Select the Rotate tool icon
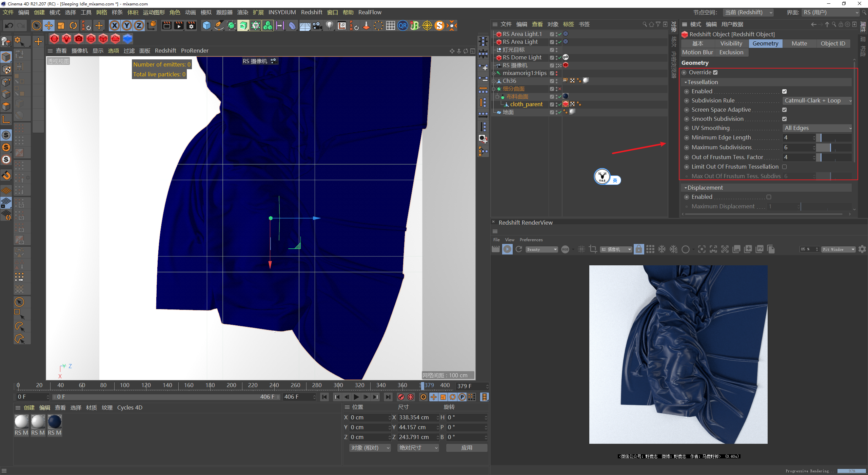Viewport: 868px width, 475px height. 73,25
